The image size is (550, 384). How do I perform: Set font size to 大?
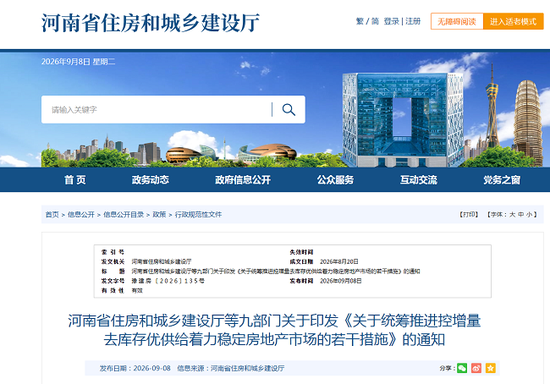tap(512, 214)
